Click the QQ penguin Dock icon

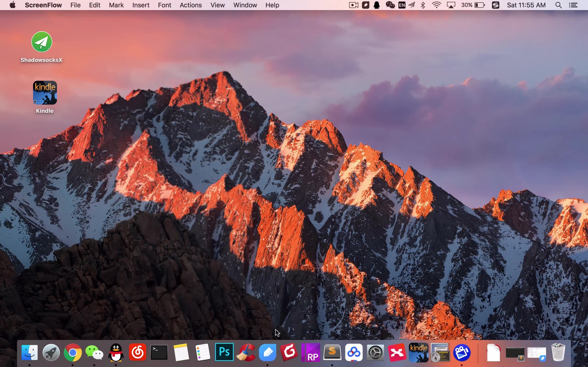pos(116,353)
